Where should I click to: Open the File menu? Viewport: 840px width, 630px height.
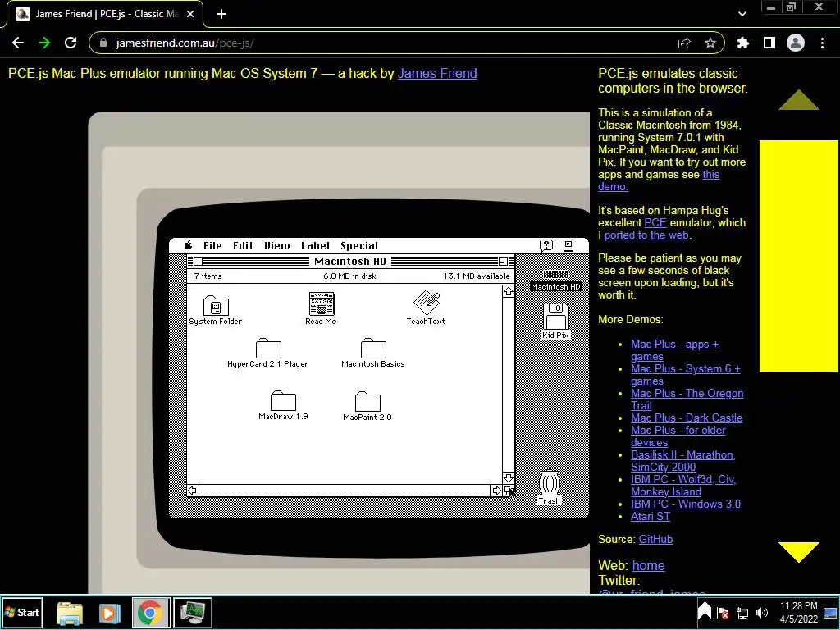click(212, 245)
